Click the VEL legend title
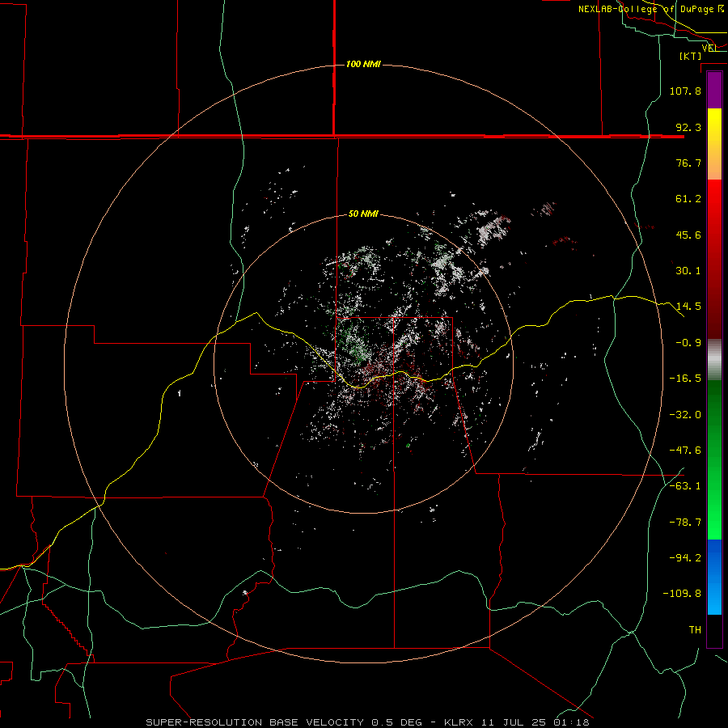The image size is (728, 728). pos(709,48)
